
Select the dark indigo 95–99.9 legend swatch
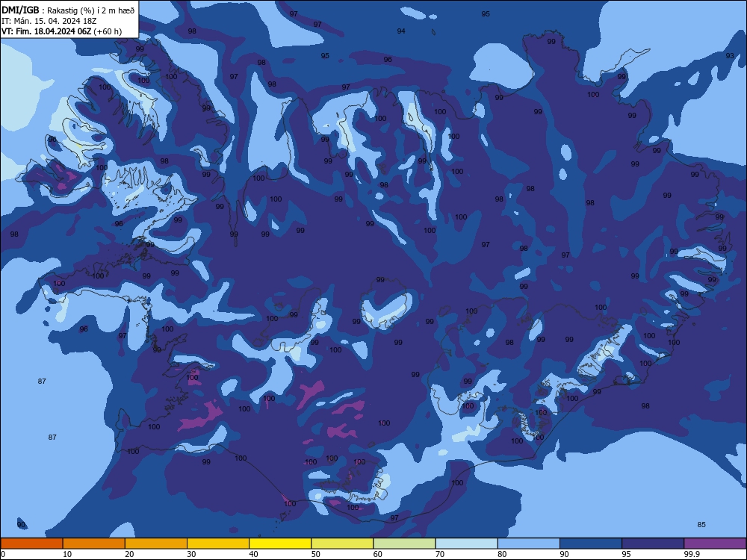[x=653, y=544]
